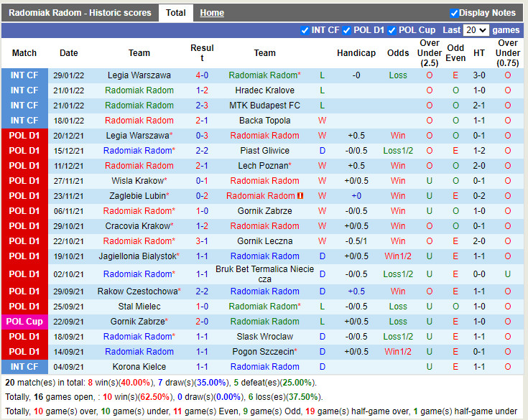Click the 20 match(es) in total summary
This screenshot has height=420, width=528.
161,383
